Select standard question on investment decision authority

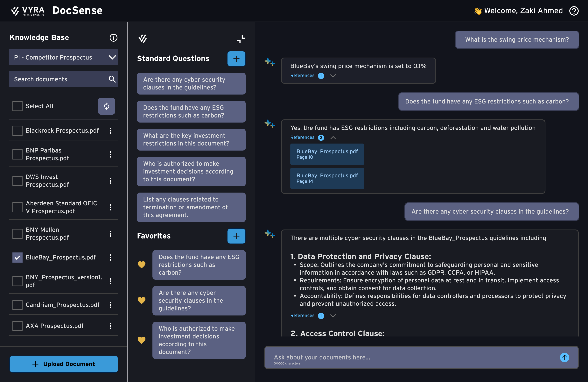[191, 172]
